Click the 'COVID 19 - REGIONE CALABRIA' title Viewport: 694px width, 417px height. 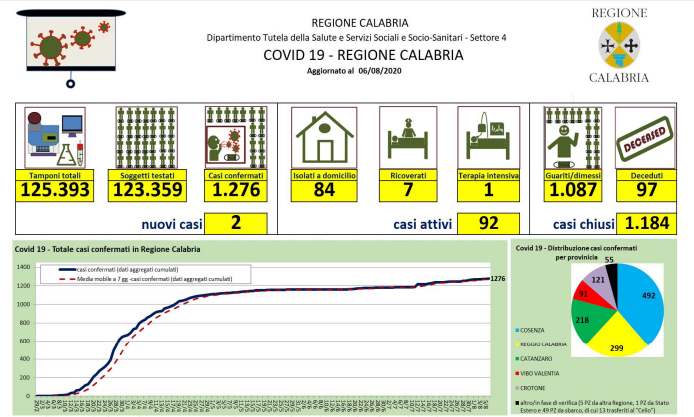[x=346, y=55]
